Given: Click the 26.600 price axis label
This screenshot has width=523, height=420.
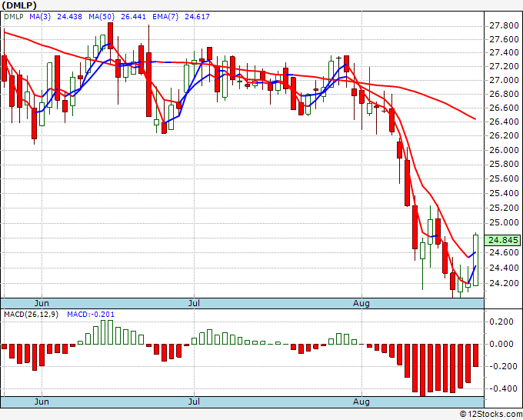Looking at the screenshot, I should (504, 108).
